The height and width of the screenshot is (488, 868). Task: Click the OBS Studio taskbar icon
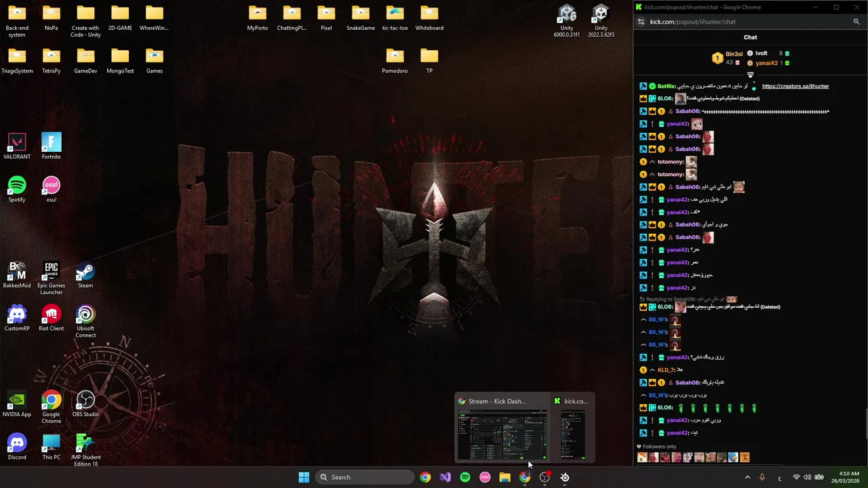coord(545,477)
